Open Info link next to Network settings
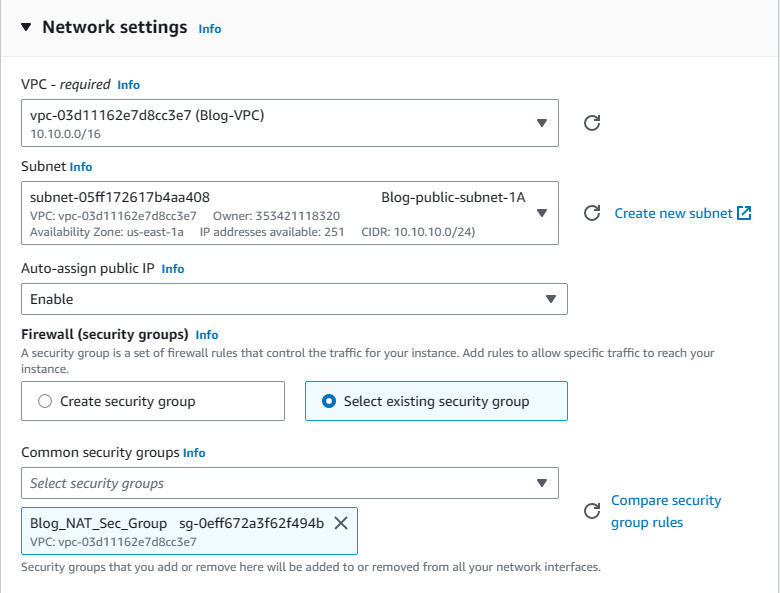This screenshot has width=780, height=593. pyautogui.click(x=210, y=29)
